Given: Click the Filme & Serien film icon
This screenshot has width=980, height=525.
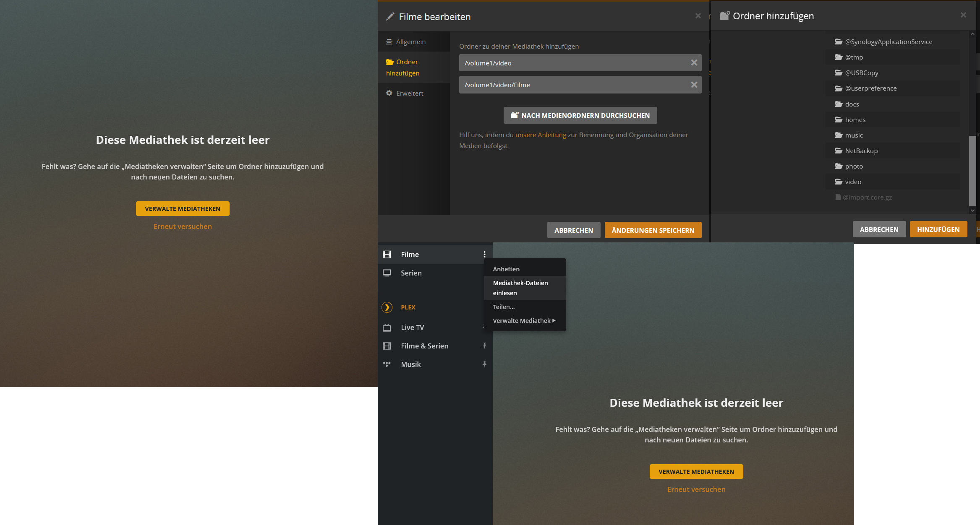Looking at the screenshot, I should [x=387, y=346].
